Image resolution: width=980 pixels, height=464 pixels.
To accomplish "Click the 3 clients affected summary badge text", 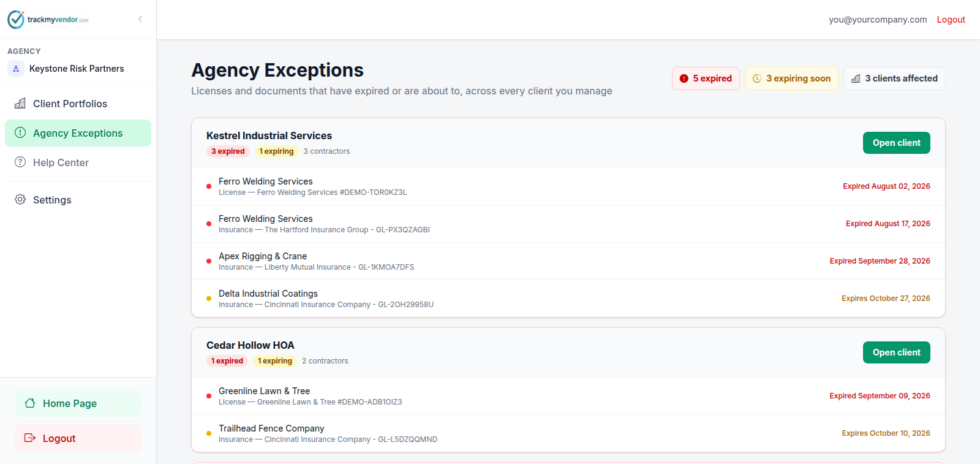I will tap(901, 78).
